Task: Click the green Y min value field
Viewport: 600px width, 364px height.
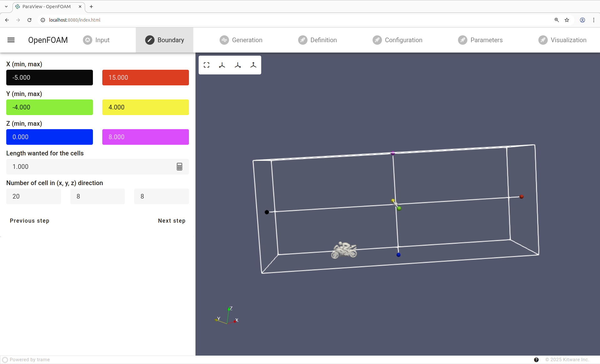Action: coord(49,107)
